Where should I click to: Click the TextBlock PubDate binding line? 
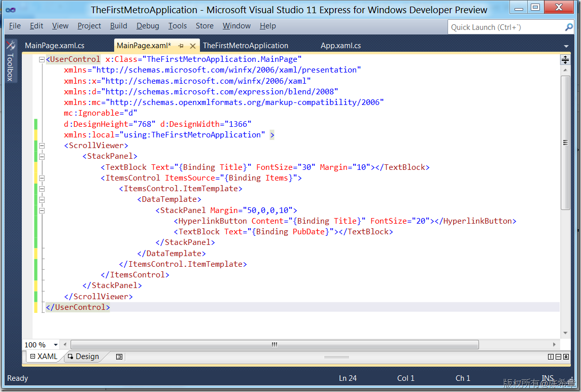(x=284, y=232)
